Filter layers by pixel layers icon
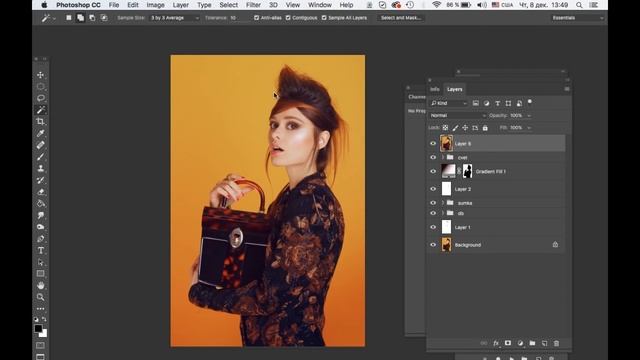 click(x=476, y=103)
